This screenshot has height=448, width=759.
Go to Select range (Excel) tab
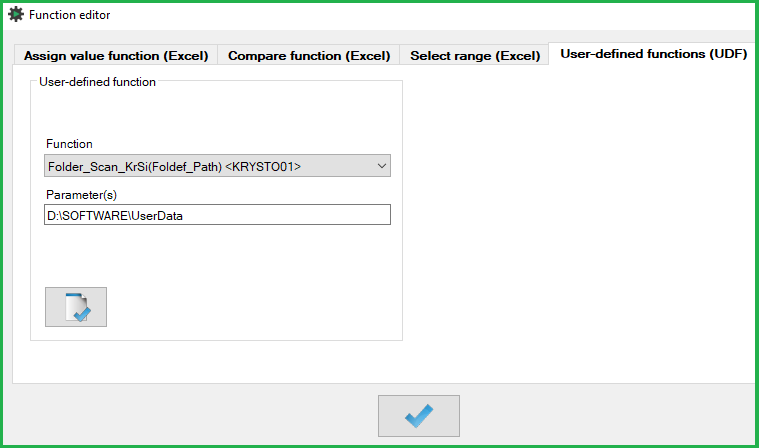[x=475, y=56]
